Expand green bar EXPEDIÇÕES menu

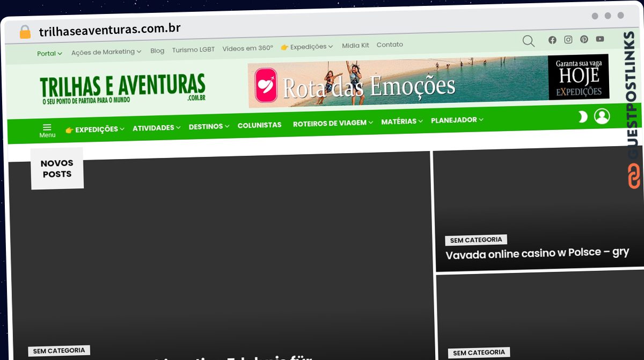(95, 129)
